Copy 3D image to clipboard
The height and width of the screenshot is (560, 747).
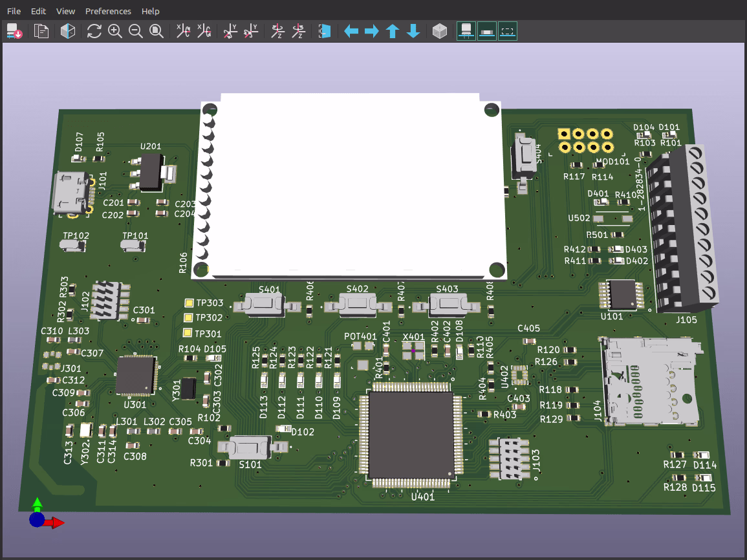(41, 31)
